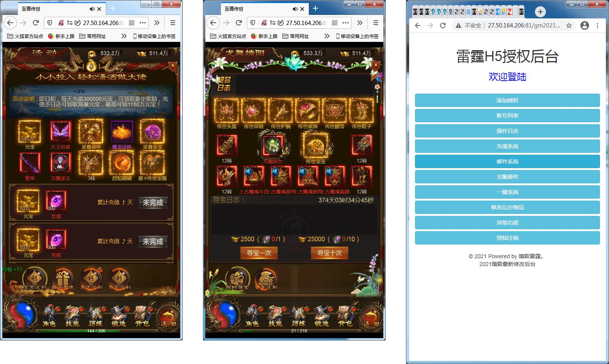Click 未完成 button for 累计充值 2 天
This screenshot has width=609, height=364.
tap(153, 241)
